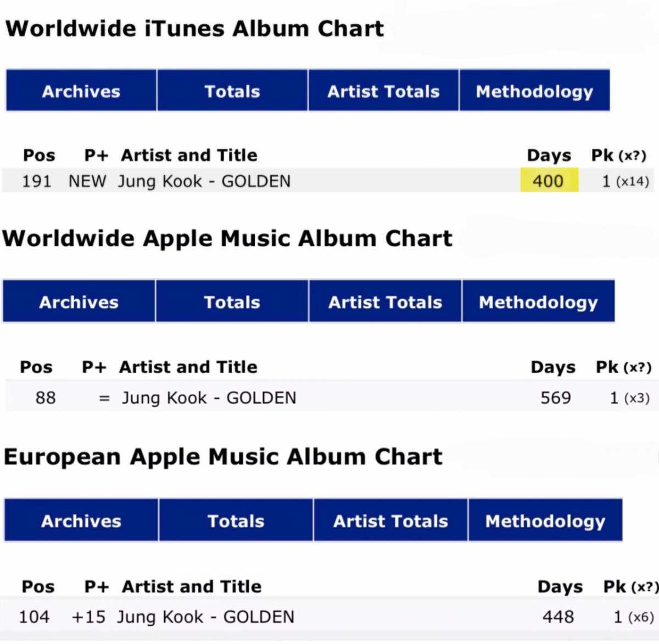Viewport: 659px width, 644px height.
Task: Click the yellow highlighted 400 days cell
Action: (549, 181)
